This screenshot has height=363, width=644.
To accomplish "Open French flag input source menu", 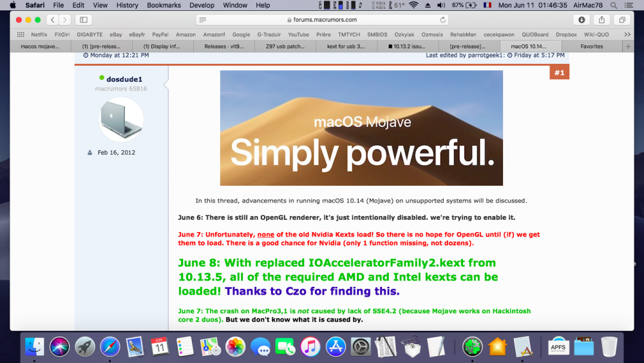I will tap(488, 5).
